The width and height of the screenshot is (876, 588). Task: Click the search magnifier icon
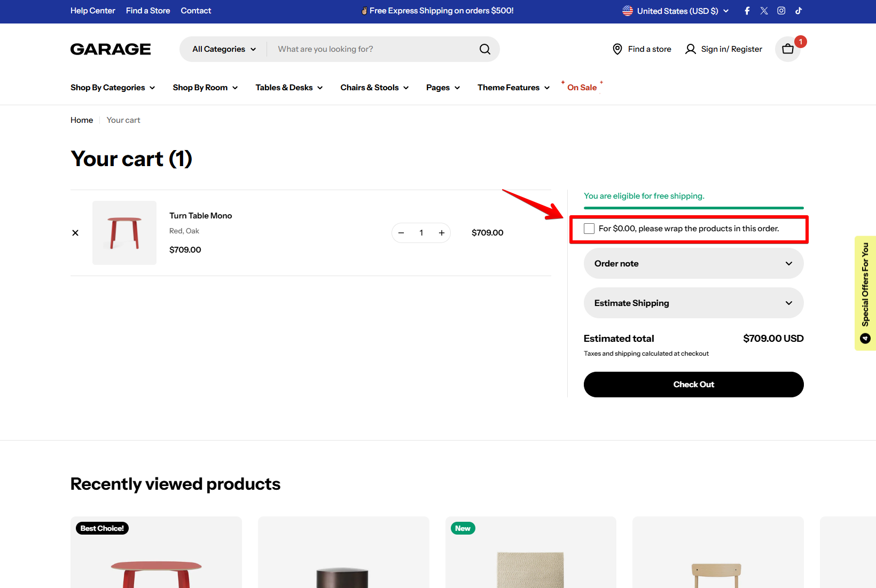click(x=484, y=49)
